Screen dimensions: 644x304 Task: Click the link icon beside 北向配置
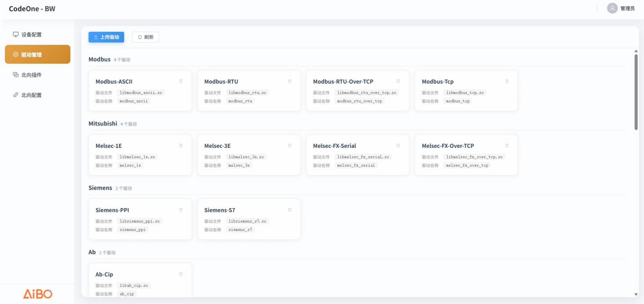pyautogui.click(x=15, y=95)
